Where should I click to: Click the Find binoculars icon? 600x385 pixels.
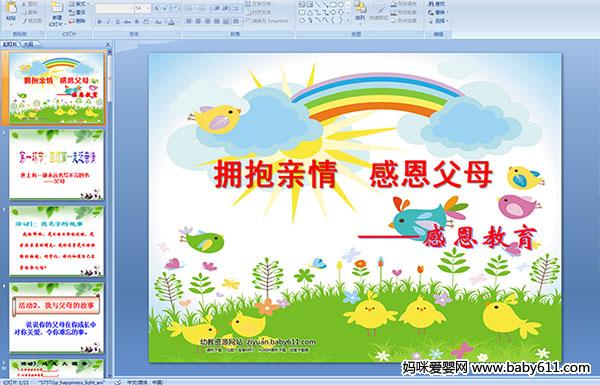tap(431, 4)
